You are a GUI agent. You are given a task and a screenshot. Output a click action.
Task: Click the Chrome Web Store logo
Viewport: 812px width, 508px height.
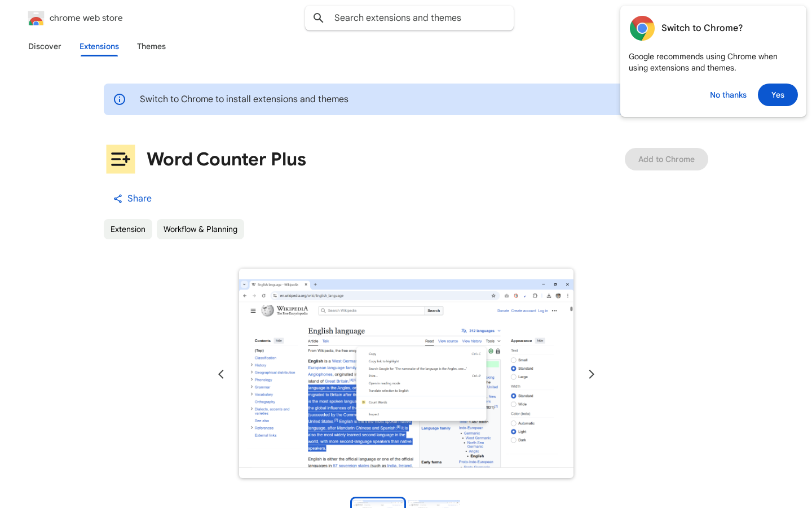pos(36,18)
